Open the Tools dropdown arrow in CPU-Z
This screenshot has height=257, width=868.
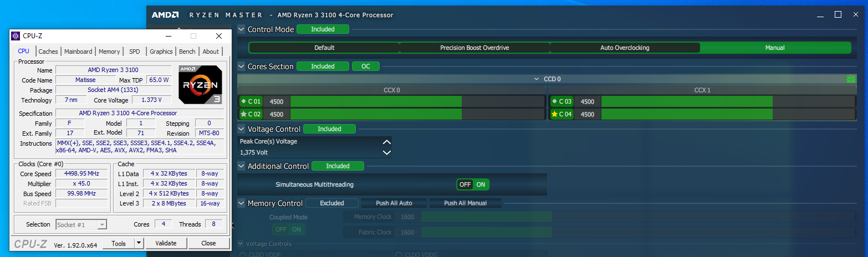point(139,243)
